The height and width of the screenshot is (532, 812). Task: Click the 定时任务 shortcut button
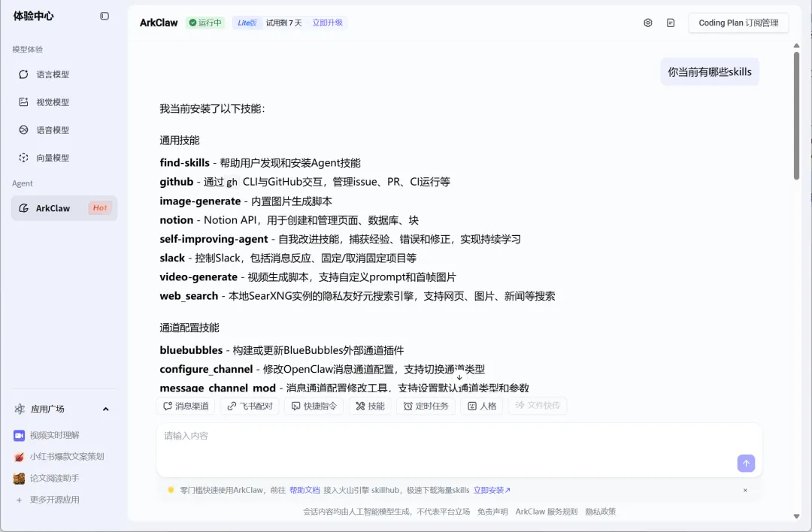coord(426,407)
